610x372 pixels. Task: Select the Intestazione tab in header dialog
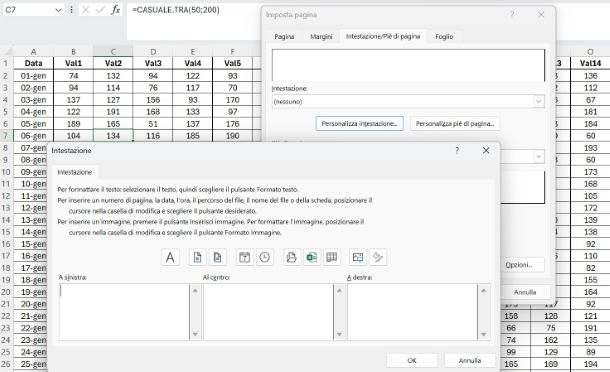[75, 172]
